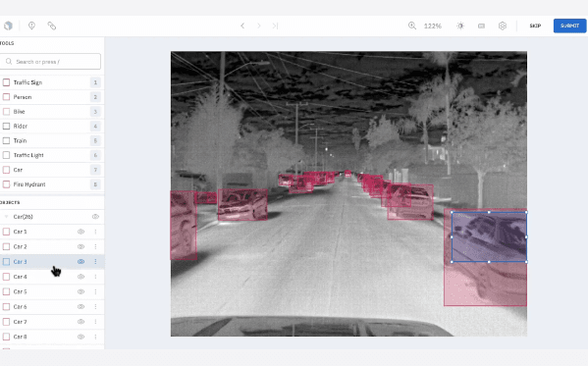
Task: Open Car 1 more options menu
Action: pyautogui.click(x=95, y=232)
